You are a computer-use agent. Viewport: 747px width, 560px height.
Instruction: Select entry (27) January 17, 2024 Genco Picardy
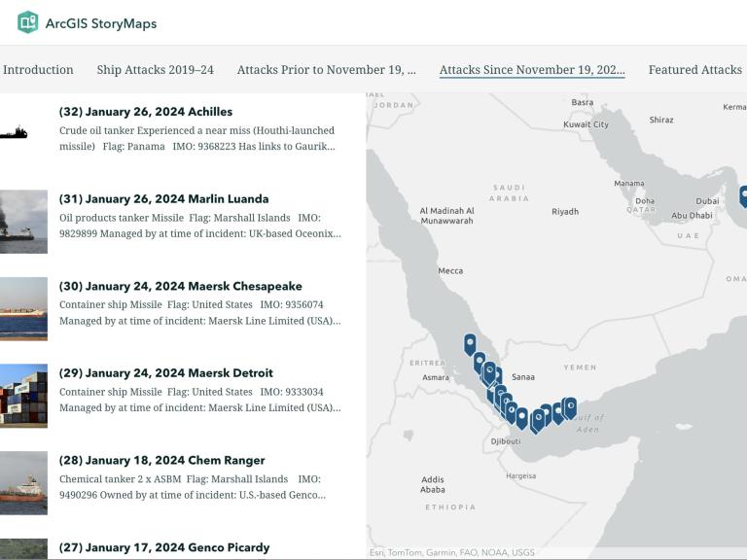tap(164, 547)
